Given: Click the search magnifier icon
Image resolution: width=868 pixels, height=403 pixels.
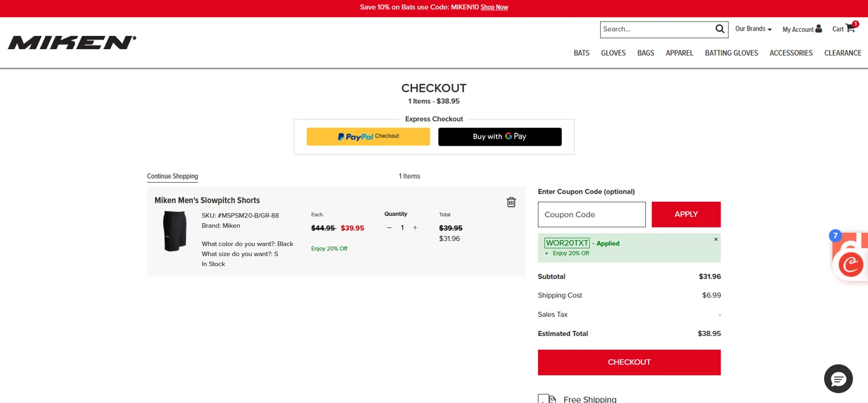Looking at the screenshot, I should 720,29.
